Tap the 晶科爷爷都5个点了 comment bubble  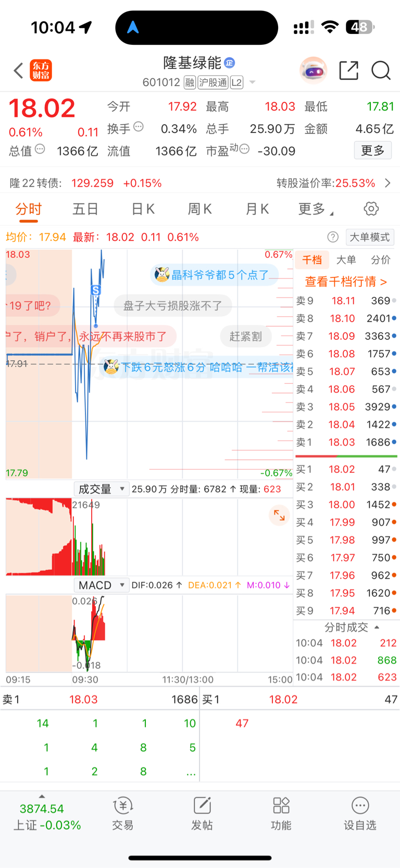tap(214, 275)
